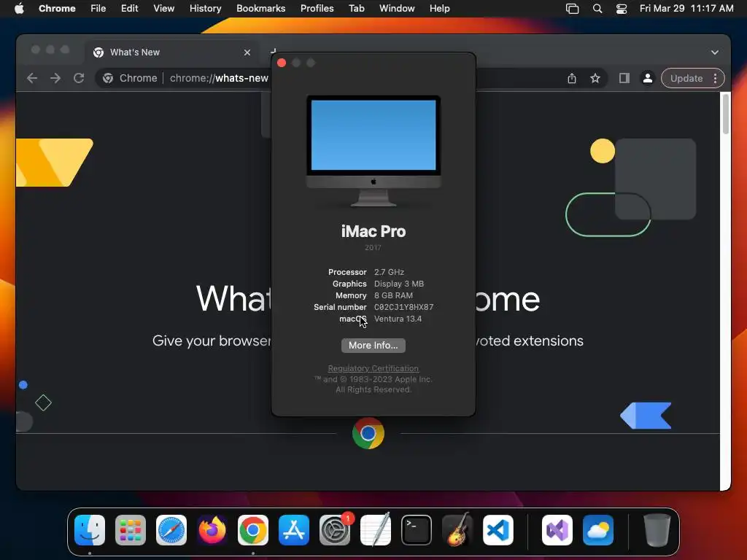Launch Safari from the Dock
Screen dimensions: 747x560
click(x=171, y=530)
